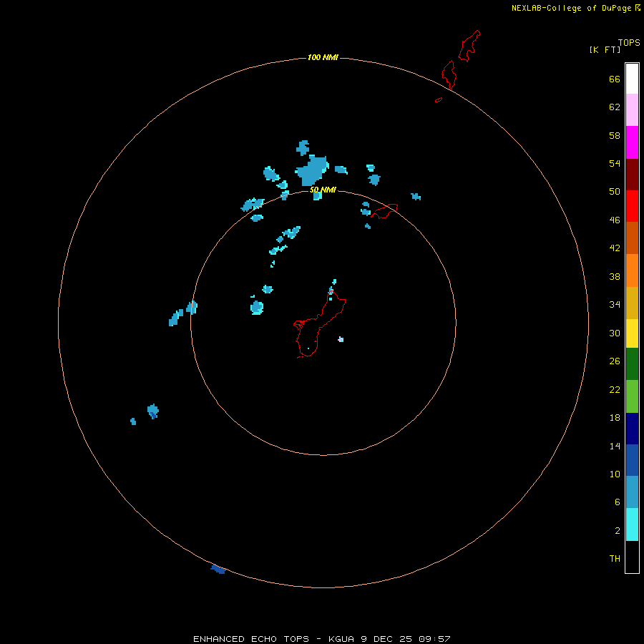Click the light blue 6 kft swatch
Viewport: 644px width, 644px height.
click(632, 492)
